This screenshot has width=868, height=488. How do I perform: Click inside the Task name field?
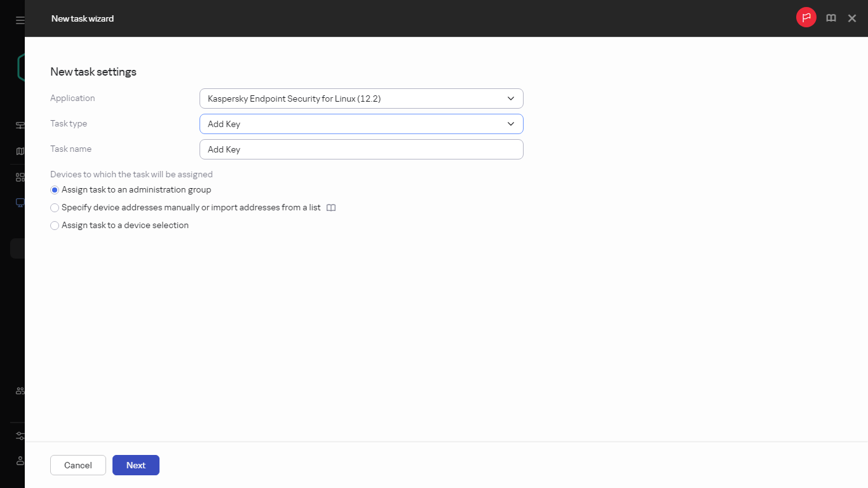coord(361,149)
